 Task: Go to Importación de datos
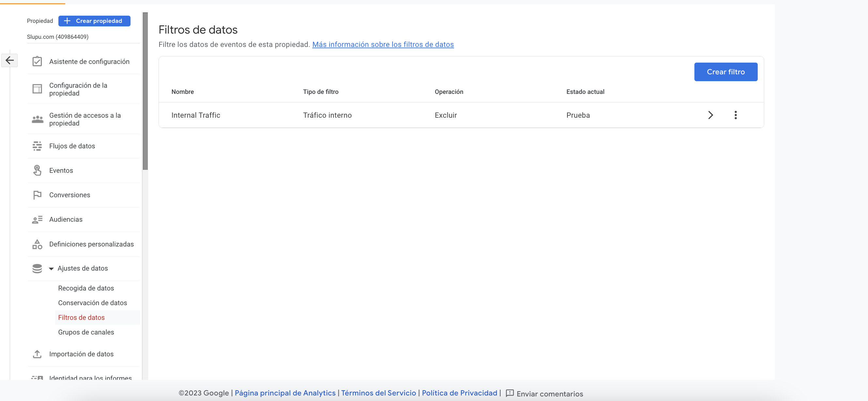(84, 354)
